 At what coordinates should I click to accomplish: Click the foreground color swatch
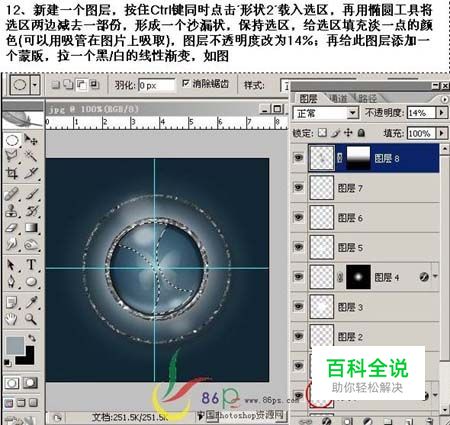coord(14,345)
